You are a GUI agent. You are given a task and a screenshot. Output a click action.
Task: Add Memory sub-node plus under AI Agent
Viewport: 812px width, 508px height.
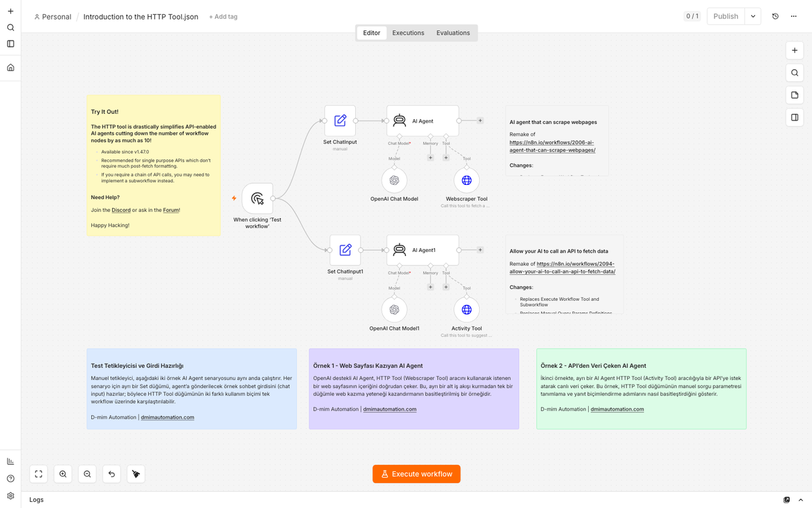click(x=430, y=158)
